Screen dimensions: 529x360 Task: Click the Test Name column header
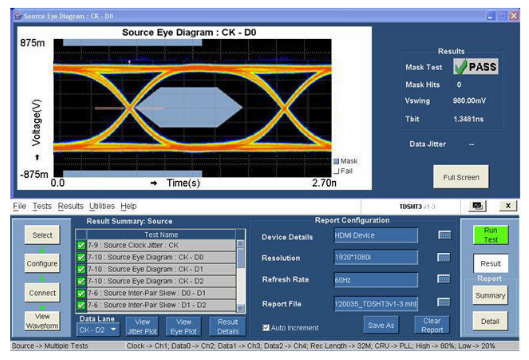click(161, 234)
